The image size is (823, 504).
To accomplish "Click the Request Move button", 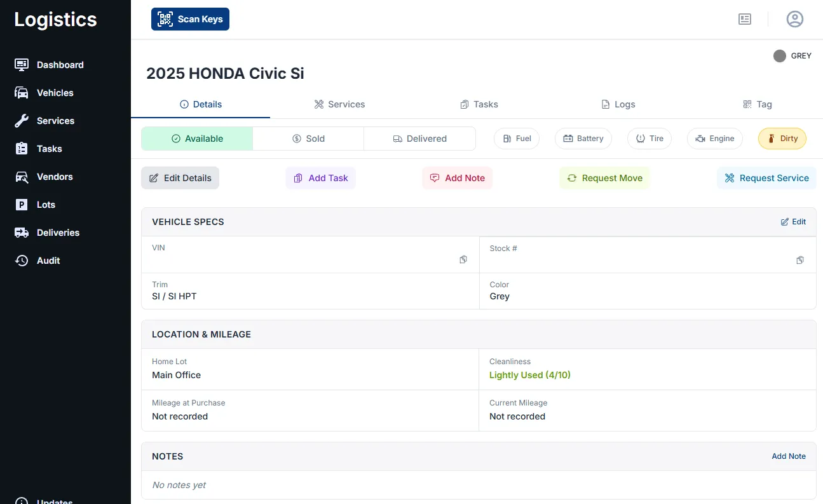I will coord(604,178).
